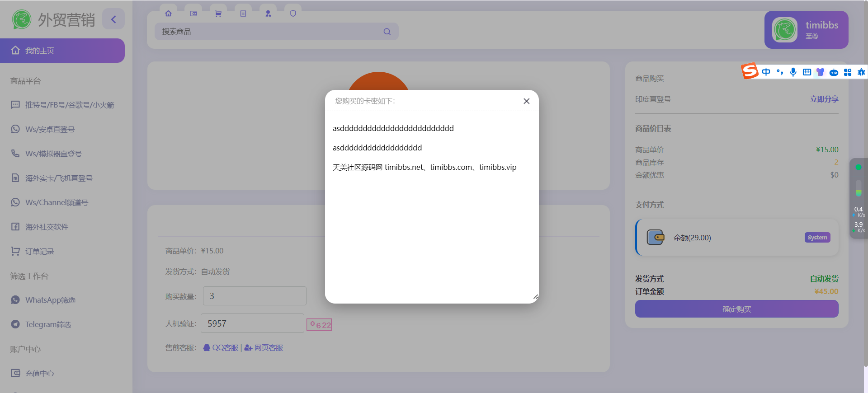Click the green status dot on network widget

tap(859, 167)
